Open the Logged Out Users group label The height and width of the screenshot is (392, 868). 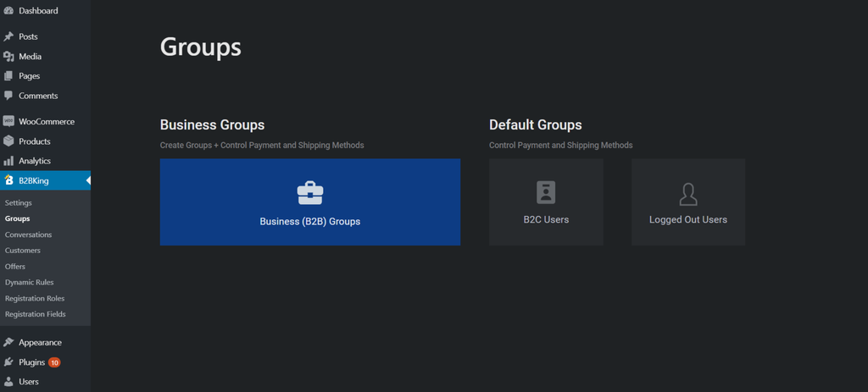[688, 219]
